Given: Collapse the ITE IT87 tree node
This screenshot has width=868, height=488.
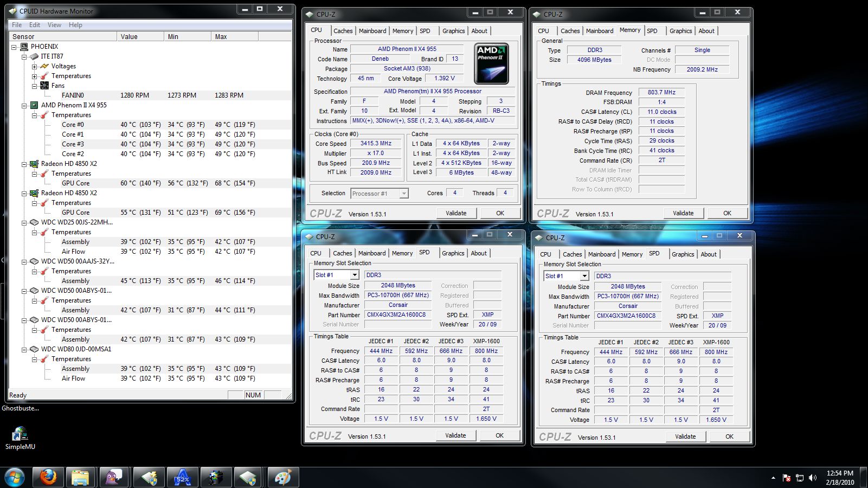Looking at the screenshot, I should (x=24, y=57).
